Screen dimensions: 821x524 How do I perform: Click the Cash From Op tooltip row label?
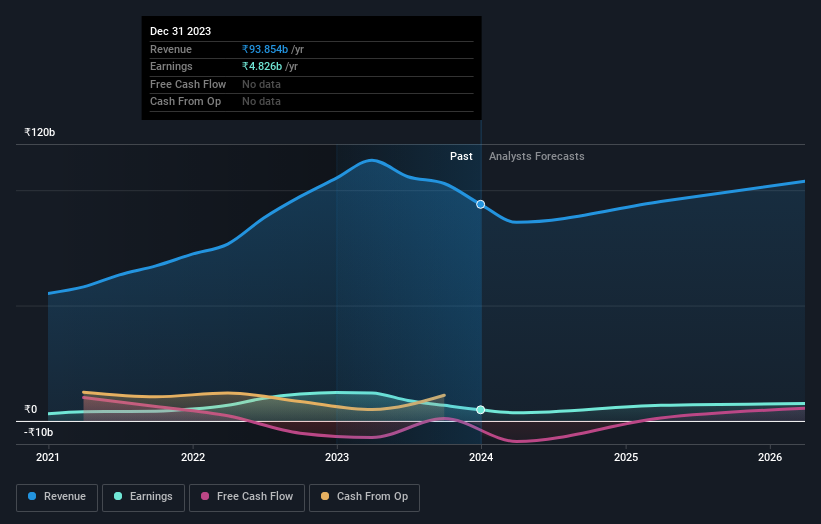point(185,102)
